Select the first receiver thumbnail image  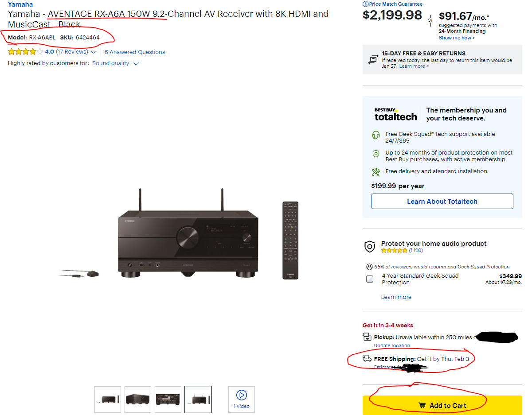click(108, 399)
